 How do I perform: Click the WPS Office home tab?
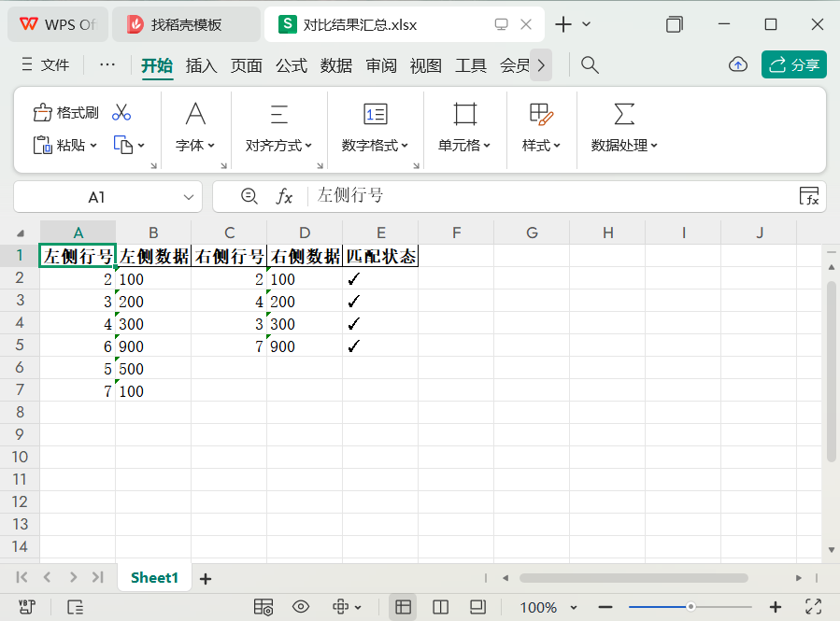pyautogui.click(x=58, y=24)
